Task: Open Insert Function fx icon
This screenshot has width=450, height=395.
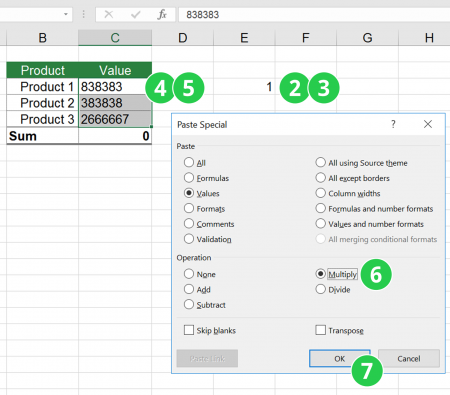Action: click(x=162, y=14)
